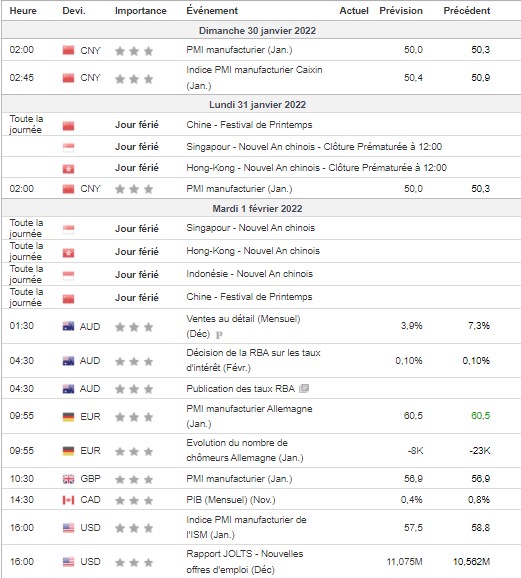Viewport: 521px width, 578px height.
Task: Open the Indice PMI manufacturier Caixin event
Action: (254, 77)
